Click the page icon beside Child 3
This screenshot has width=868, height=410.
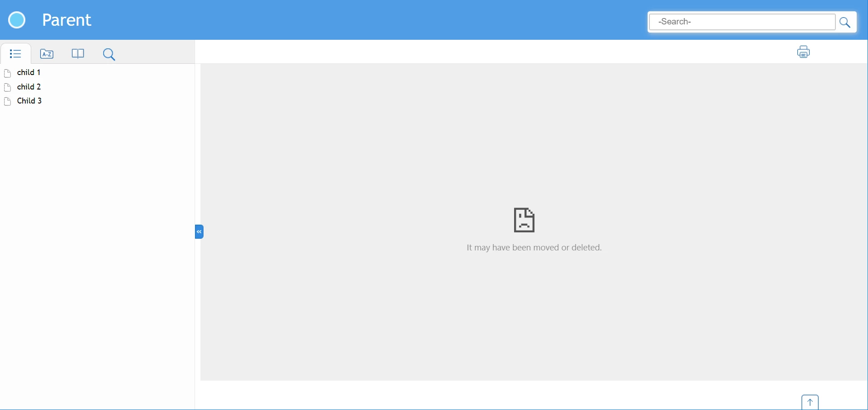pos(8,102)
